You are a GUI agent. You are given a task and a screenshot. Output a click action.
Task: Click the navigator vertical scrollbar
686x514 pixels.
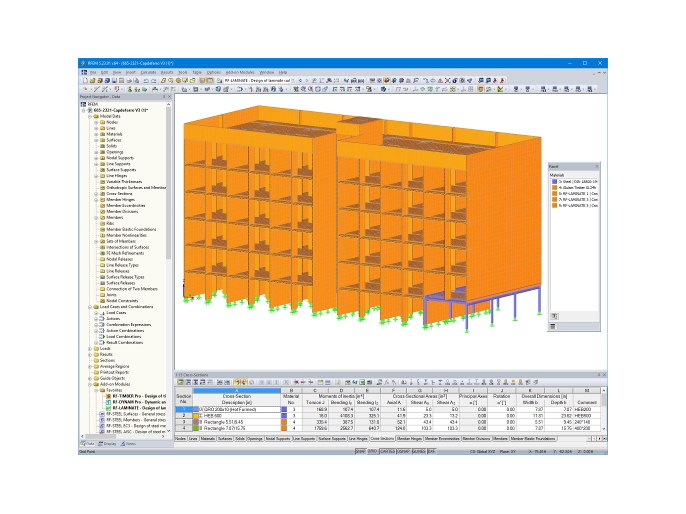[168, 184]
